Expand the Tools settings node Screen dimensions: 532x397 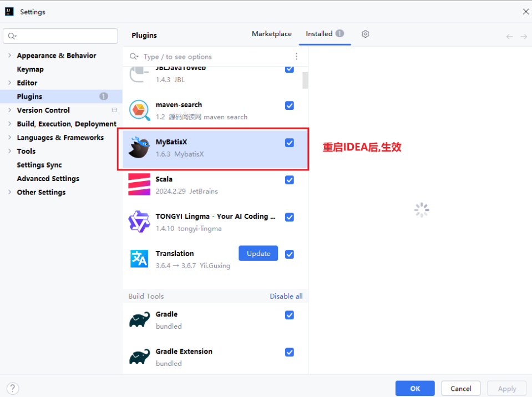pos(9,151)
